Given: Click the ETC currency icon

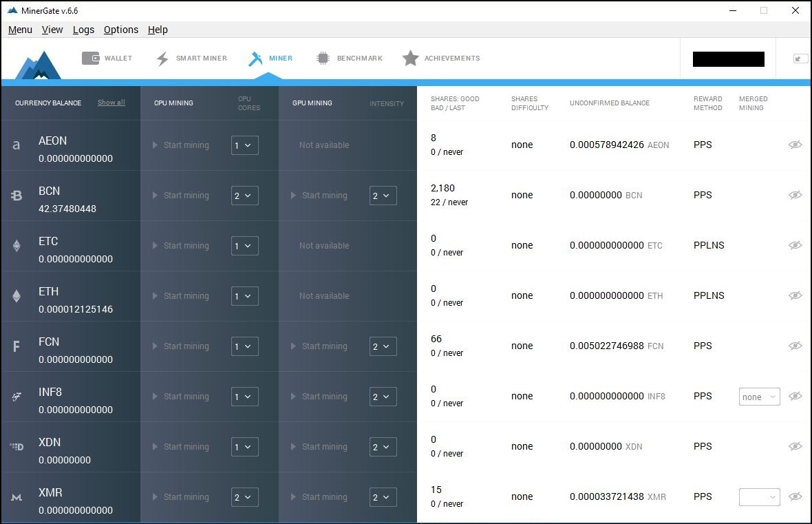Looking at the screenshot, I should click(x=17, y=246).
